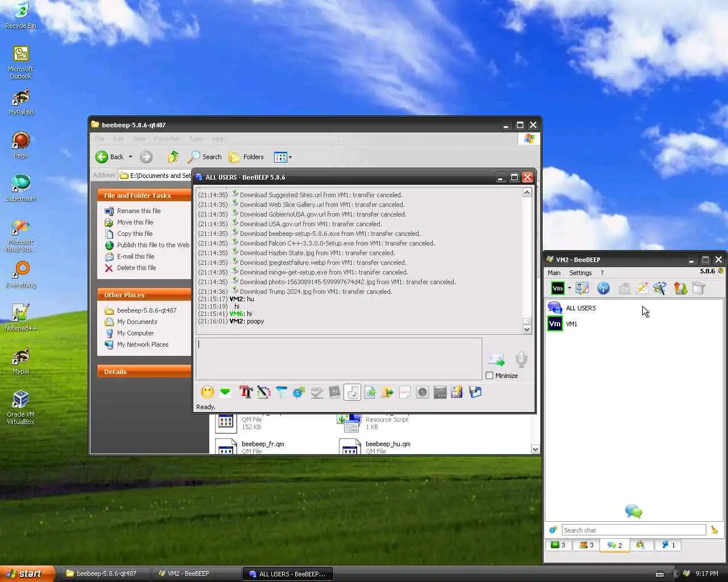Viewport: 728px width, 582px height.
Task: Click the pencil message icon in VM2 toolbar
Action: [642, 288]
